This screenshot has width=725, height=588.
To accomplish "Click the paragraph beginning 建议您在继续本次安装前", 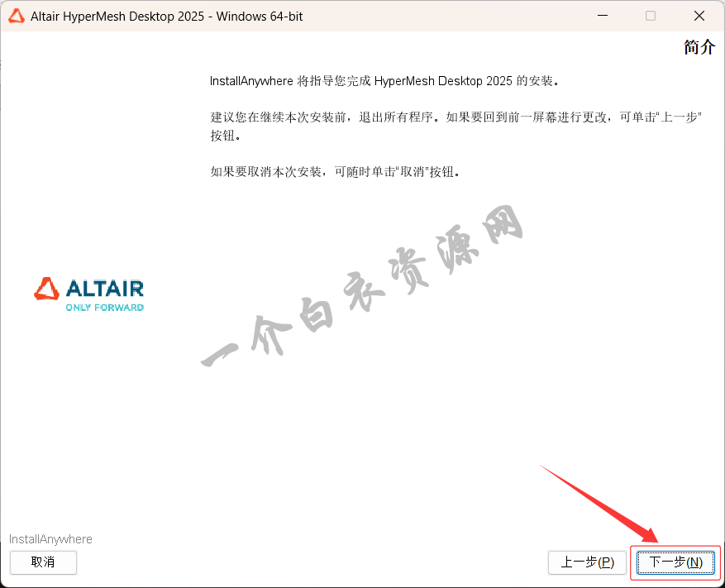I will (456, 117).
